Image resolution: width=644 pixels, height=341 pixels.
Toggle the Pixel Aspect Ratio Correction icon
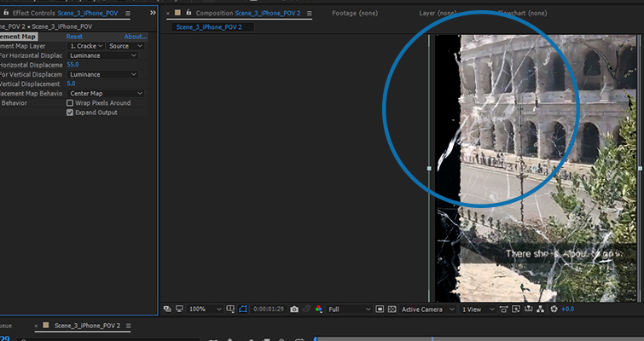(503, 309)
